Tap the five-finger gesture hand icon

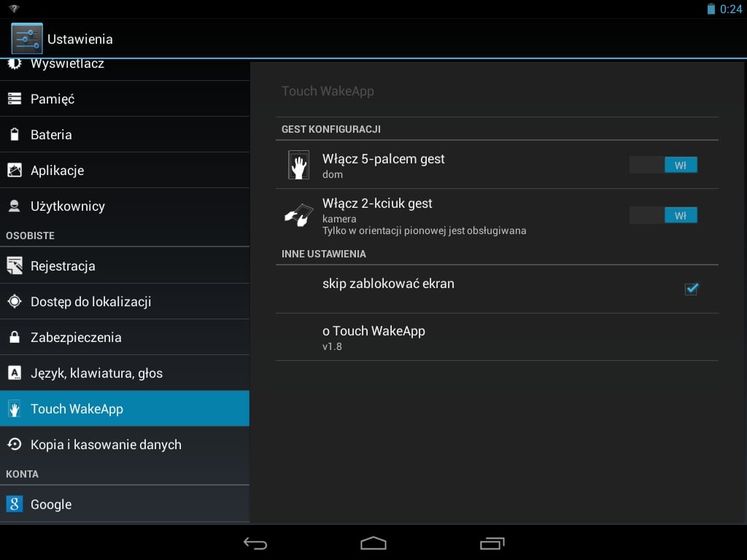[x=298, y=165]
